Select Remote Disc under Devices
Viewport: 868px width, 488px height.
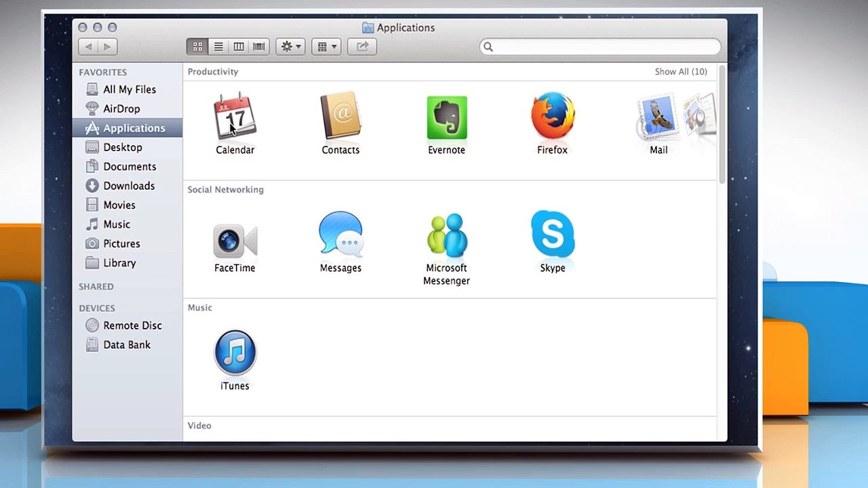127,325
